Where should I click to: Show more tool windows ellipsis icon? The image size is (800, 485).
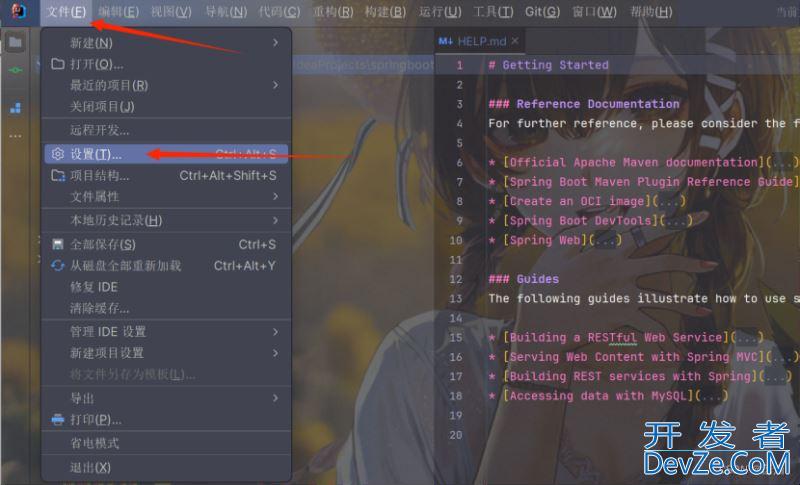click(x=15, y=136)
